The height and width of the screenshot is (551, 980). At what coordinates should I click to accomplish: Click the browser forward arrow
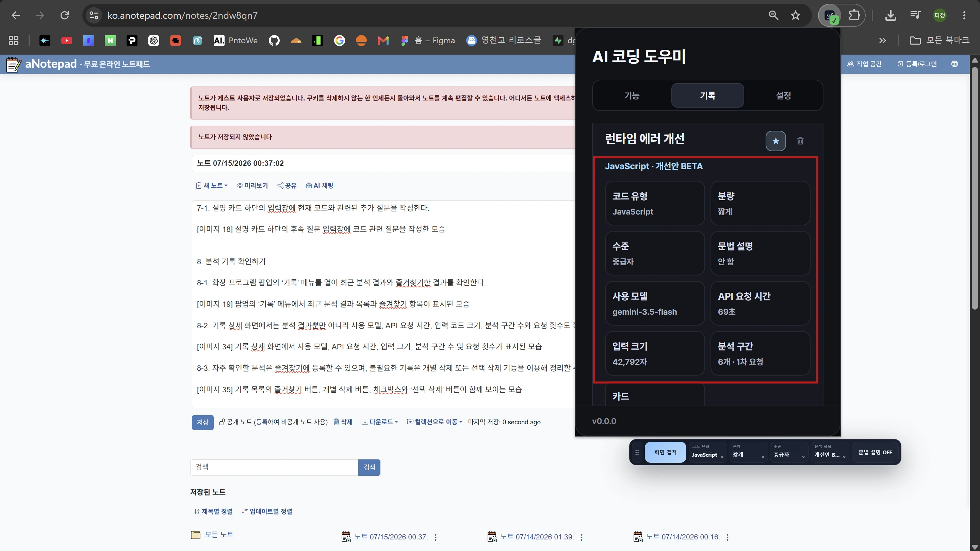(x=40, y=16)
